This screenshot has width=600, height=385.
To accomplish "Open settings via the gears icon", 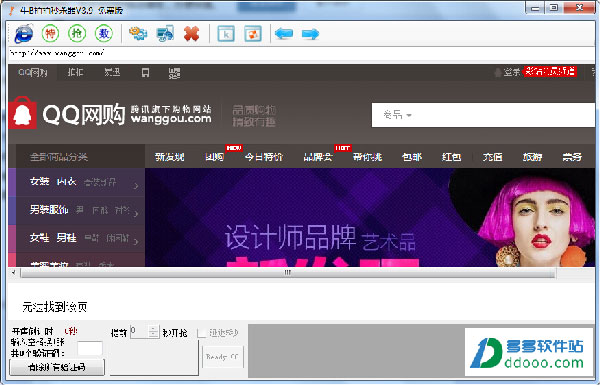I will [138, 34].
